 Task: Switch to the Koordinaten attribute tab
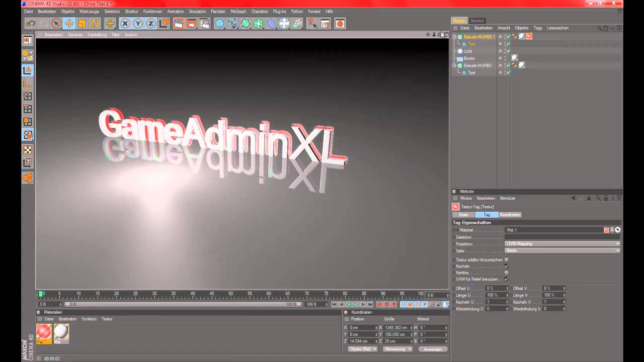[510, 215]
